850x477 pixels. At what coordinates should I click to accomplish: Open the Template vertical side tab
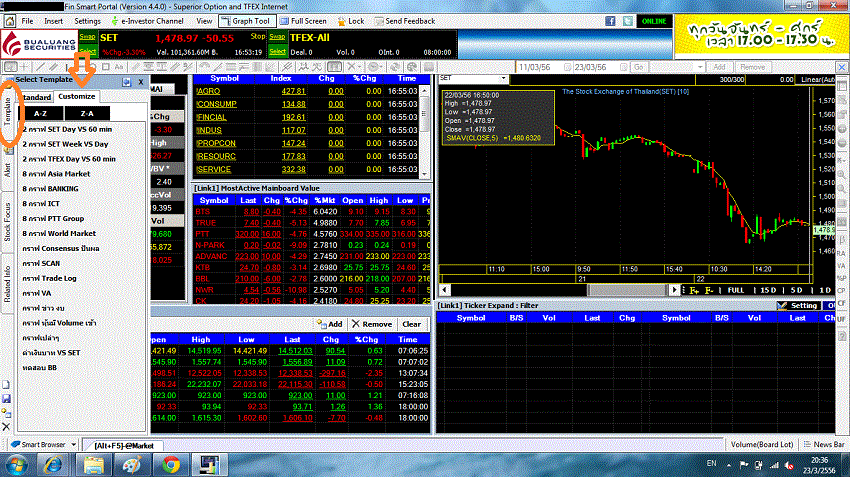click(8, 111)
